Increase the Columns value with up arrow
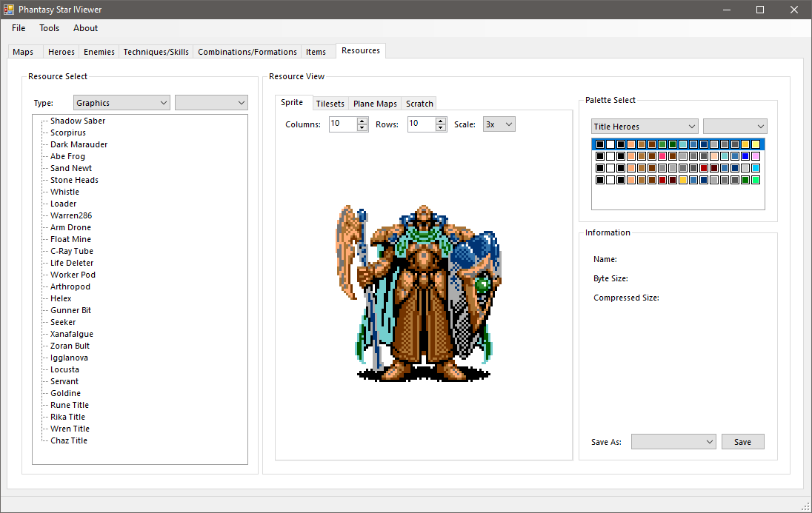 click(x=362, y=121)
